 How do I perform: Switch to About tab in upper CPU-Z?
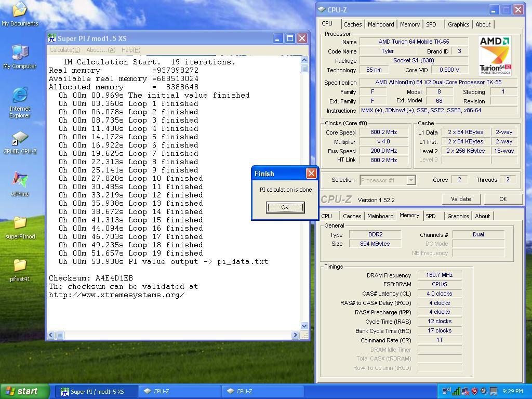[x=483, y=24]
